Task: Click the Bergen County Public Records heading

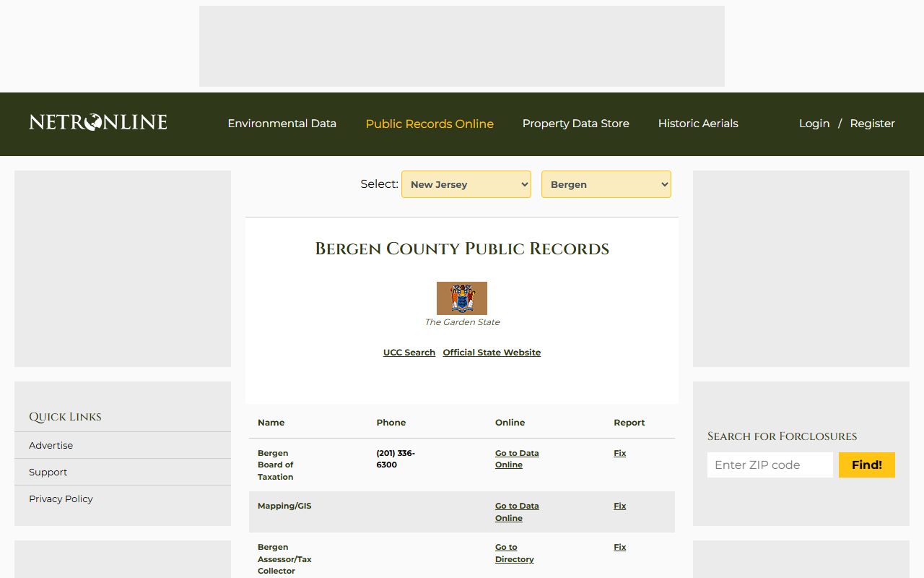Action: coord(462,249)
